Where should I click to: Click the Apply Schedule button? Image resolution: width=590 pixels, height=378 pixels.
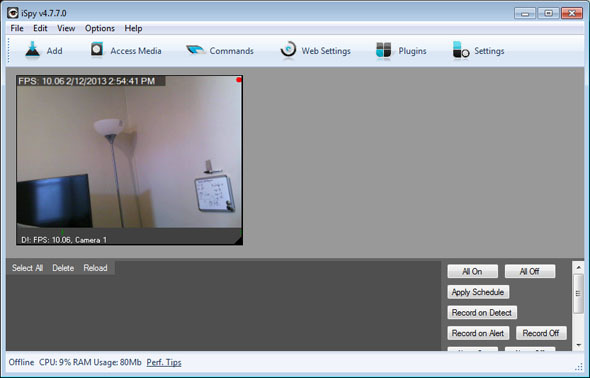click(x=478, y=292)
